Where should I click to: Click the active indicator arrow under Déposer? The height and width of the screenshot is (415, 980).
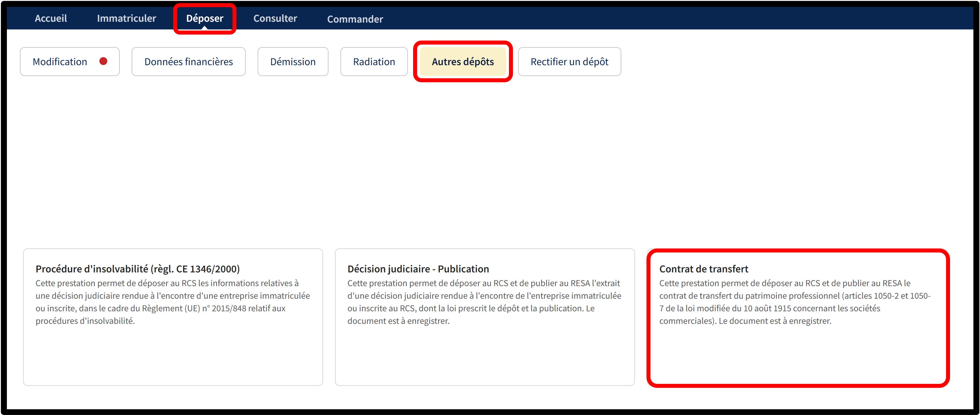pyautogui.click(x=205, y=28)
